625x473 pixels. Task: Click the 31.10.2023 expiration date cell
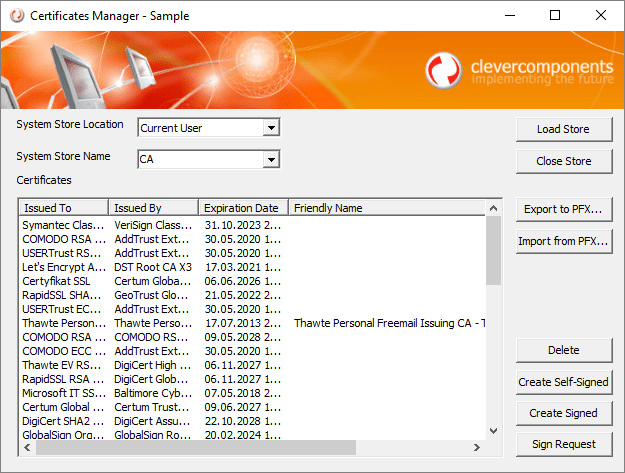pyautogui.click(x=243, y=225)
